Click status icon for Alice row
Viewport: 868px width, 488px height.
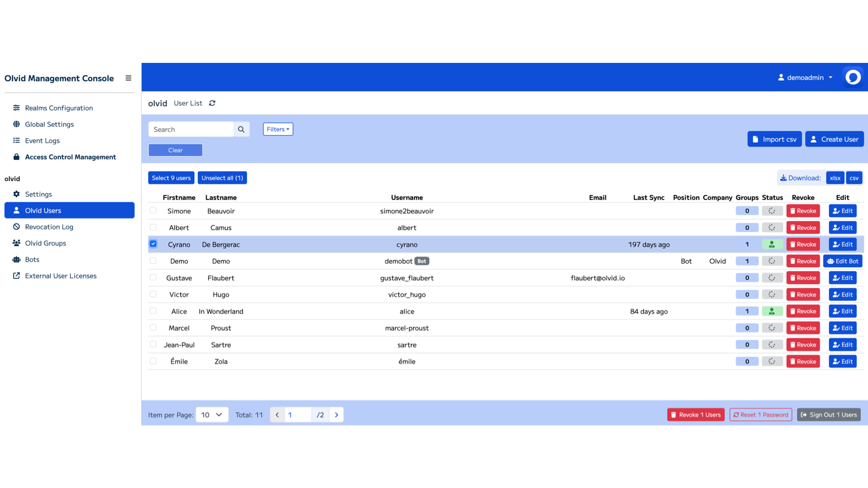[772, 311]
